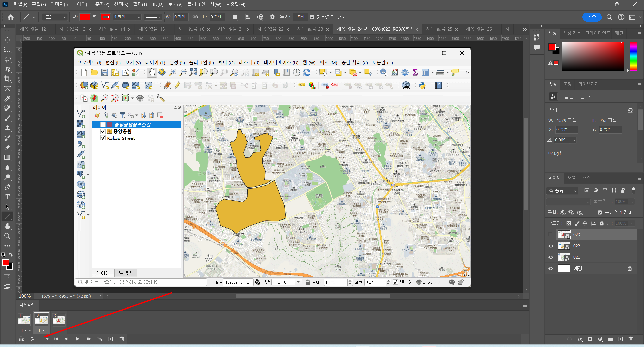The height and width of the screenshot is (347, 644).
Task: Toggle the 가장자리 맞춤 checkbox
Action: (312, 17)
